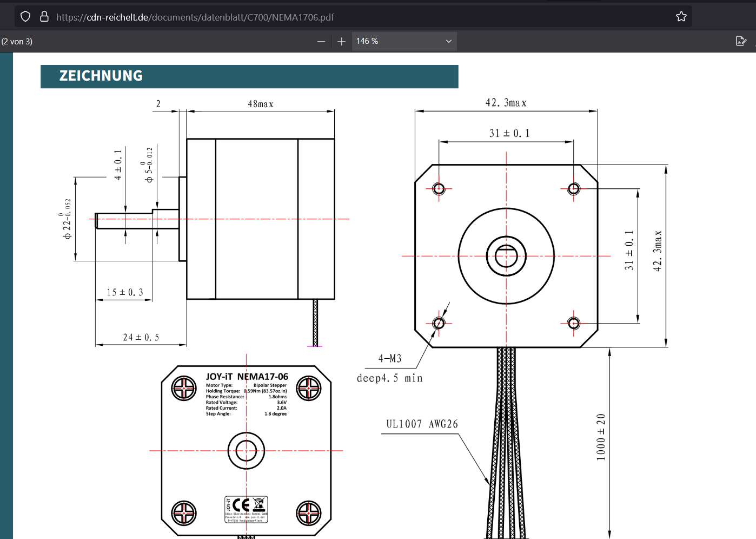The width and height of the screenshot is (756, 539).
Task: Click the "15 ± 0. 3" shaft dimension
Action: pyautogui.click(x=125, y=292)
